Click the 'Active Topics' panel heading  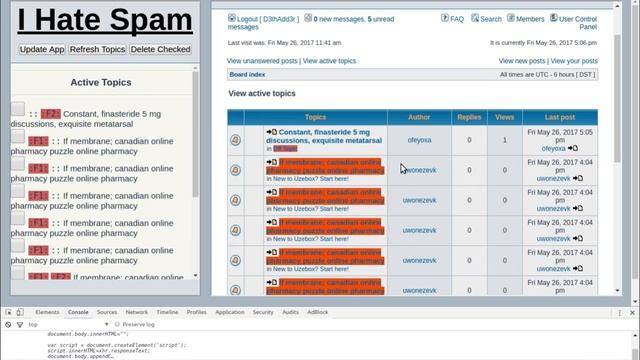(x=101, y=82)
